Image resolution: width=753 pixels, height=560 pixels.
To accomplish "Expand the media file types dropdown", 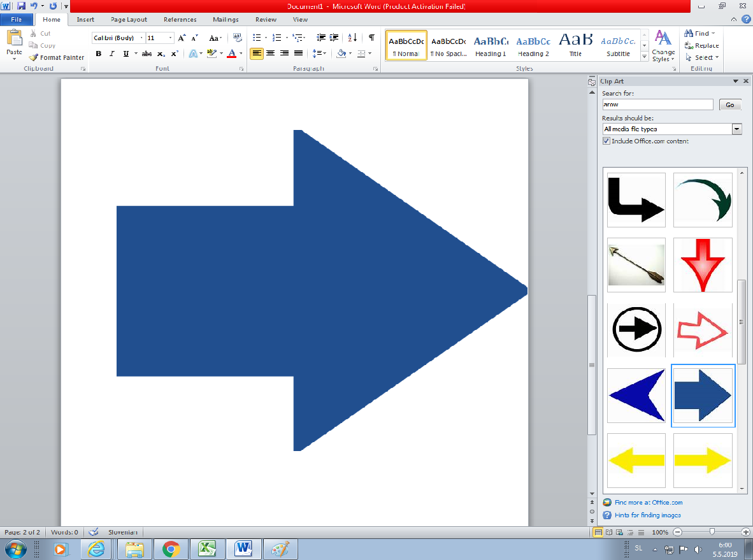I will click(x=736, y=129).
